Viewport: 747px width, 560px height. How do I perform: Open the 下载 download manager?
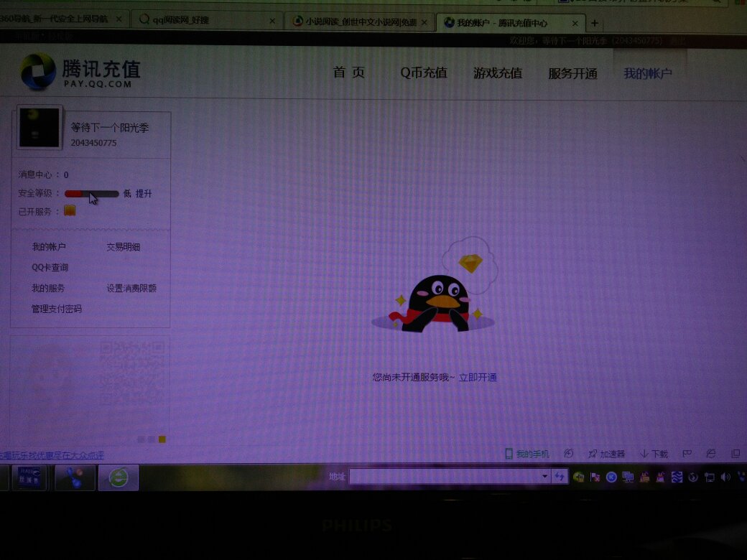click(654, 454)
